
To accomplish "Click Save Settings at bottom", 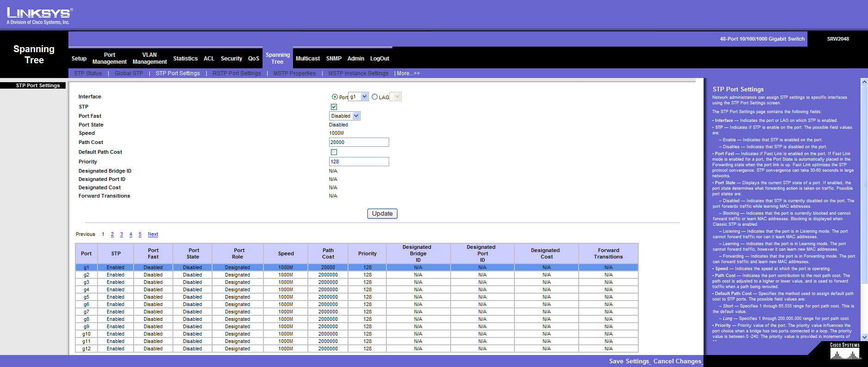I will click(x=629, y=361).
